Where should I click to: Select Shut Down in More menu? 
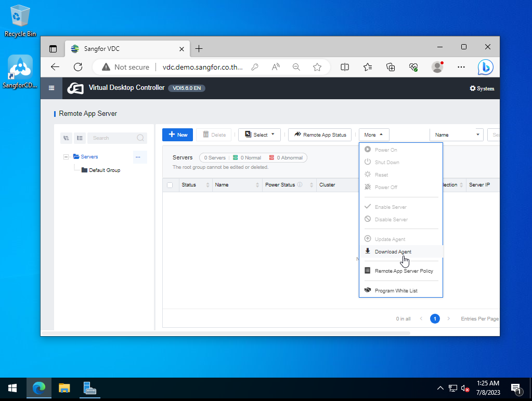coord(401,163)
